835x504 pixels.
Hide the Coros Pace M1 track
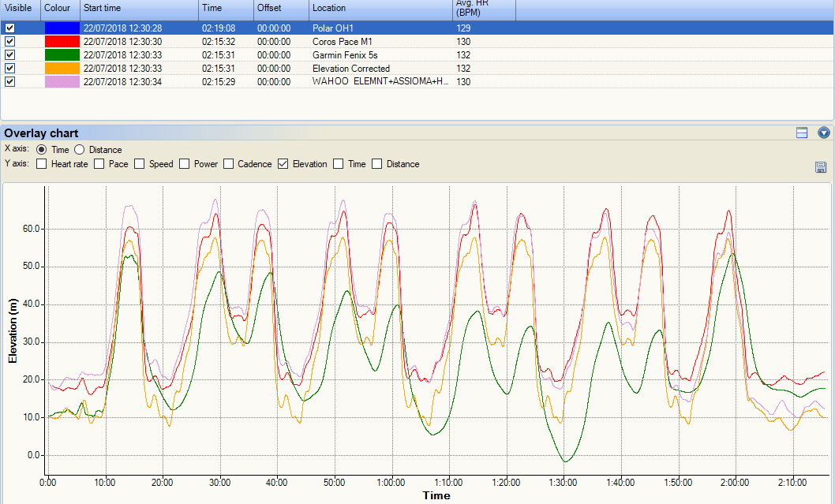coord(10,42)
